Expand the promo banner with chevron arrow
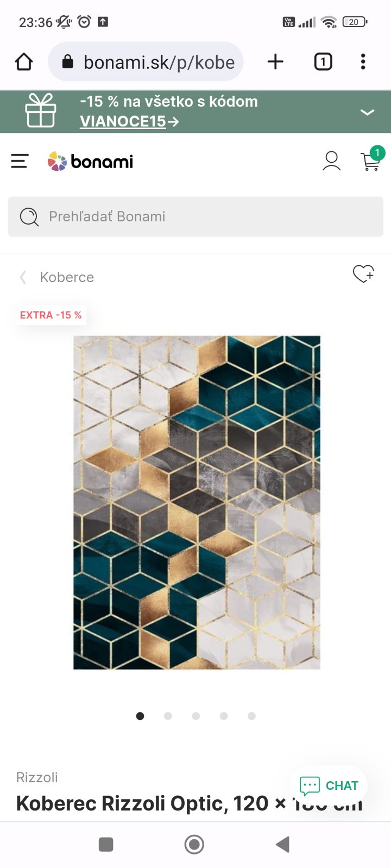 point(368,112)
